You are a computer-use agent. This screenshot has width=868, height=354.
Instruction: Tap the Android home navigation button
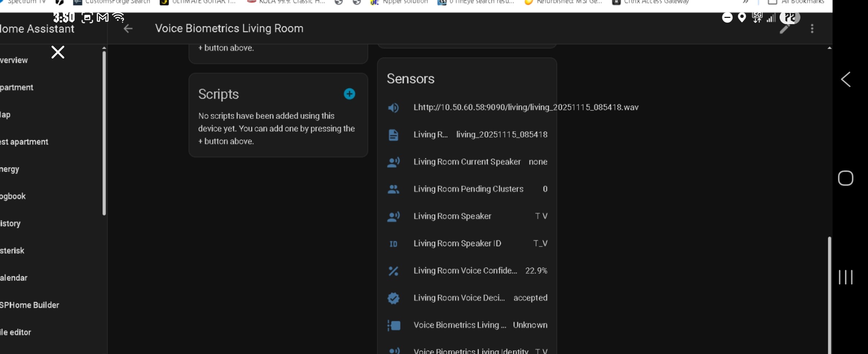pos(845,178)
